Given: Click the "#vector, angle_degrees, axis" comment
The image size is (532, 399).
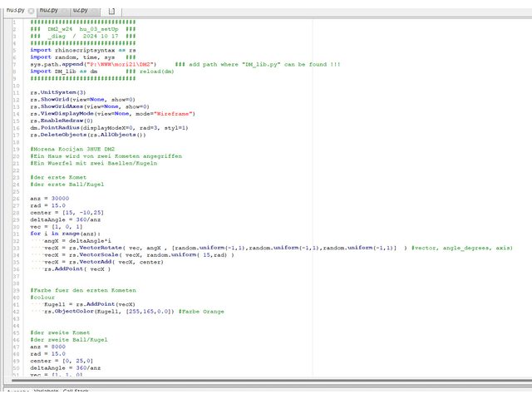Looking at the screenshot, I should pyautogui.click(x=462, y=248).
